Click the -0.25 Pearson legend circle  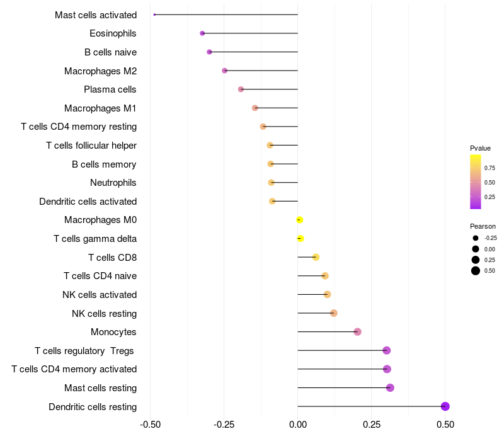[476, 238]
